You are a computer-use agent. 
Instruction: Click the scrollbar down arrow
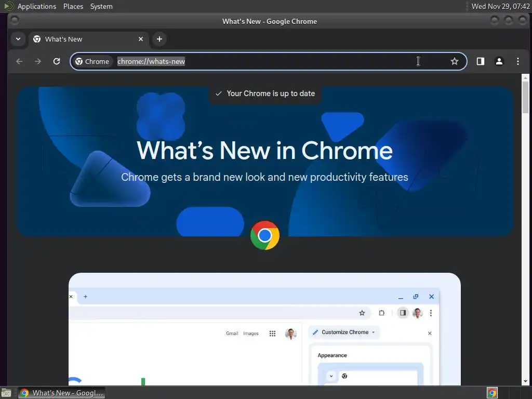pos(525,381)
